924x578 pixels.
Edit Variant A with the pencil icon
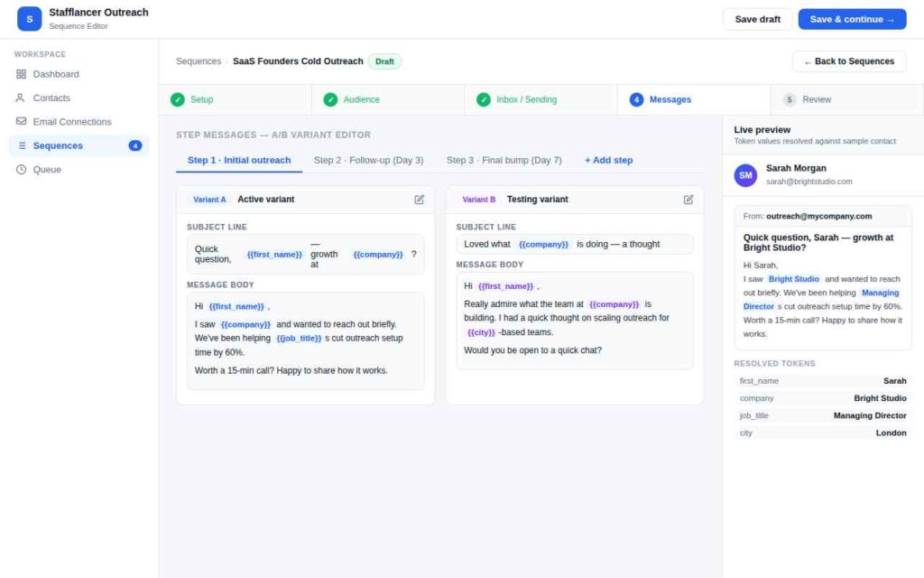pos(419,200)
